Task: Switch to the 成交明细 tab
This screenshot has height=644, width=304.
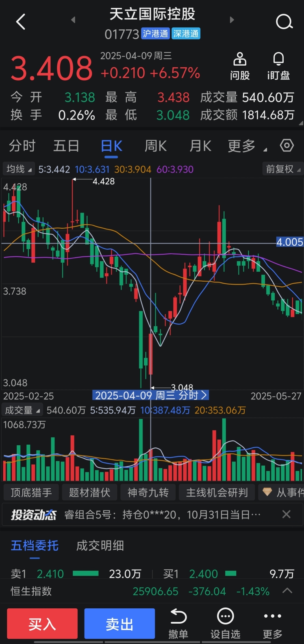Action: (100, 546)
